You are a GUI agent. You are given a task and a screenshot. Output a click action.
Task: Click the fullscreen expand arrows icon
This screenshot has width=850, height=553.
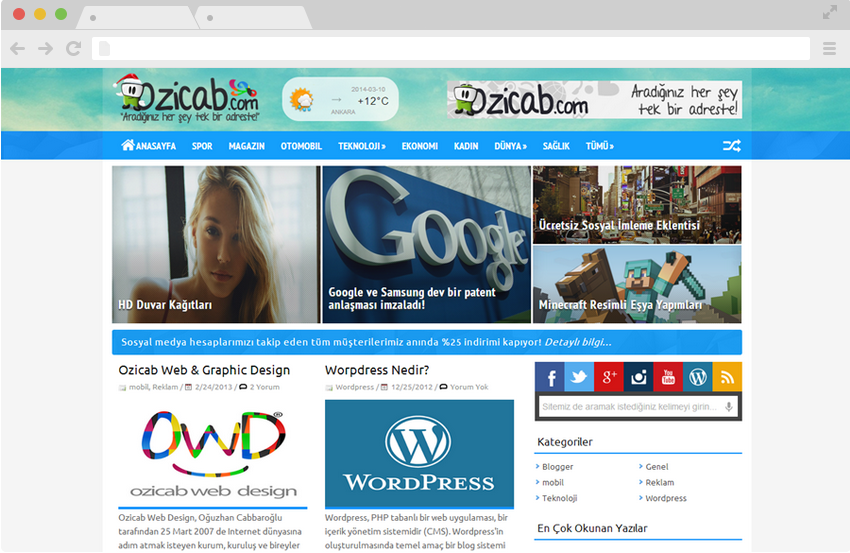829,12
